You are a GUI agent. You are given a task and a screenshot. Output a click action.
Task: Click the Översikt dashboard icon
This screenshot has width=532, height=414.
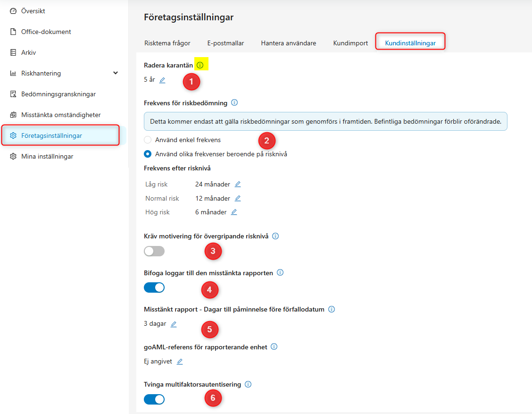coord(13,11)
